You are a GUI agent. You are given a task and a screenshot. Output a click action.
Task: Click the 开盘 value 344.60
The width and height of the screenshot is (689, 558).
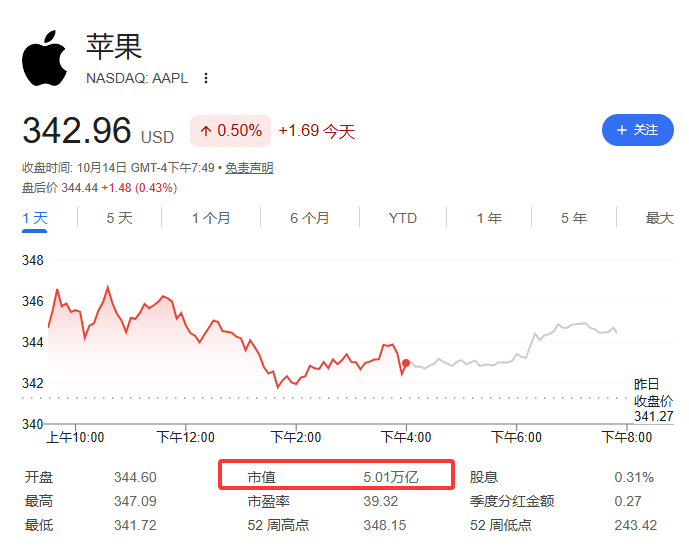point(135,477)
